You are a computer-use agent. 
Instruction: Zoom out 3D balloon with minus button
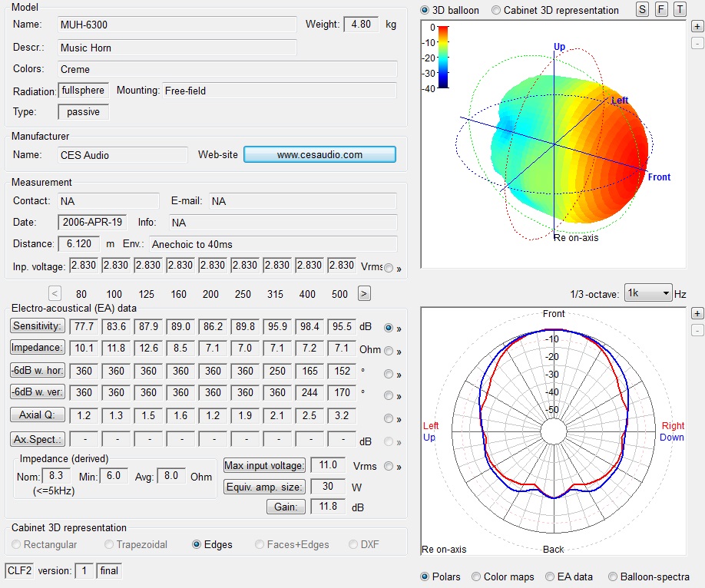697,43
